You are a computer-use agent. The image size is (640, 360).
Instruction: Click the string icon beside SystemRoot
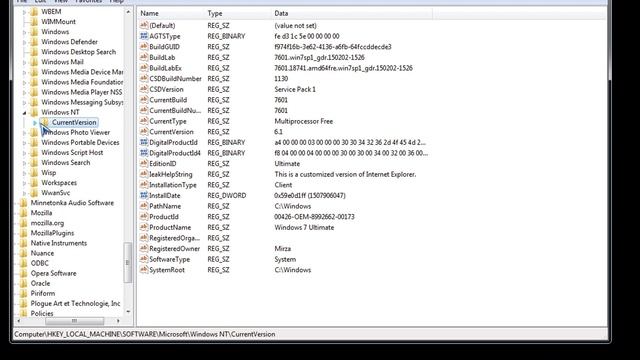tap(144, 269)
